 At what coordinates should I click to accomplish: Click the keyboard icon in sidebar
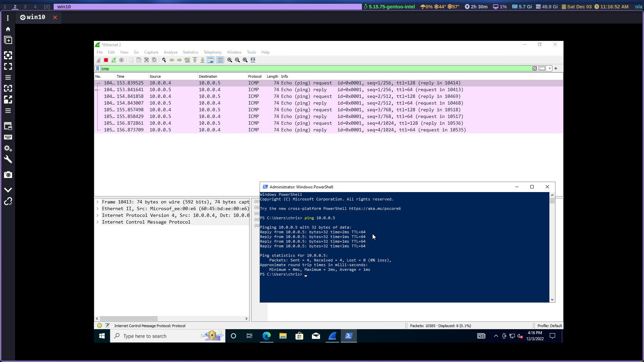click(x=8, y=137)
